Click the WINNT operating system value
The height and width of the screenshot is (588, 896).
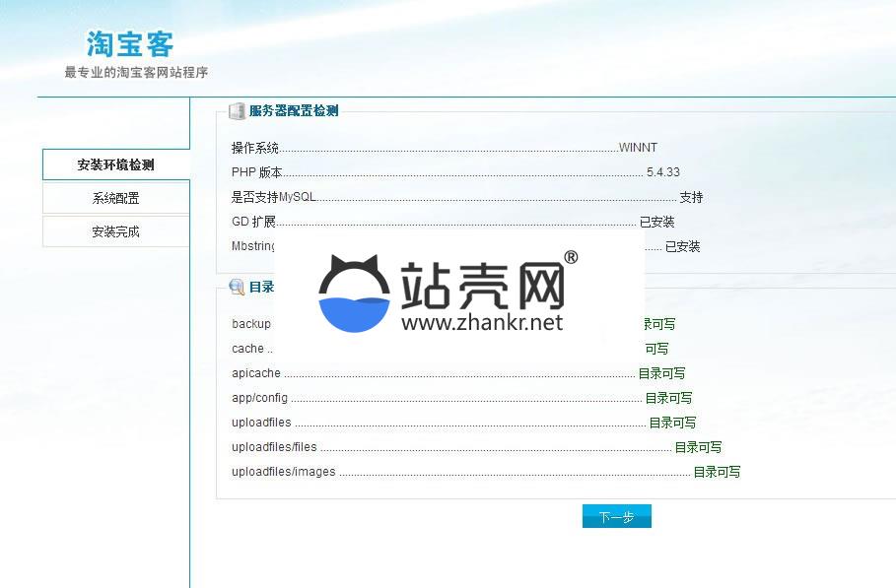(x=638, y=148)
